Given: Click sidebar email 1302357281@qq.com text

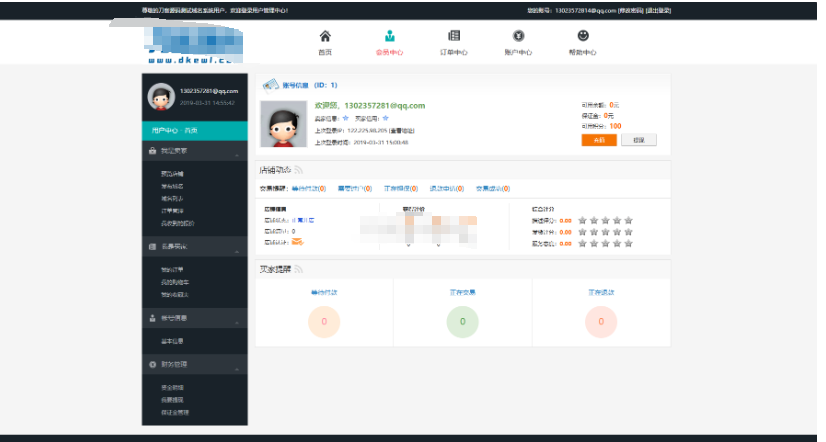Looking at the screenshot, I should 209,91.
